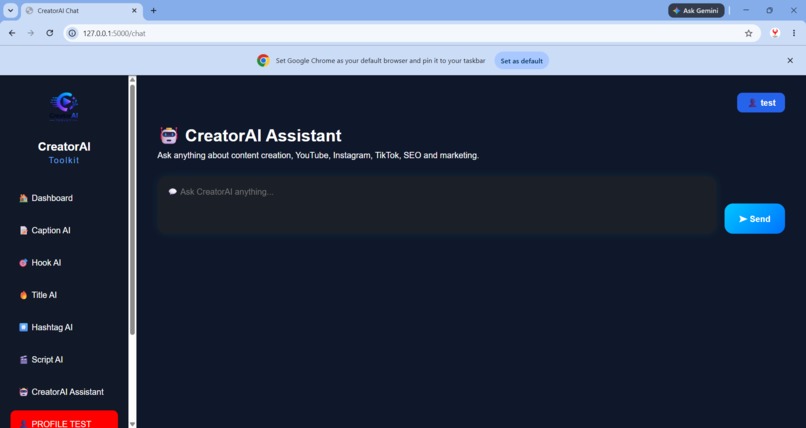The image size is (806, 428).
Task: Click the Chrome logo in the notification bar
Action: pos(263,61)
